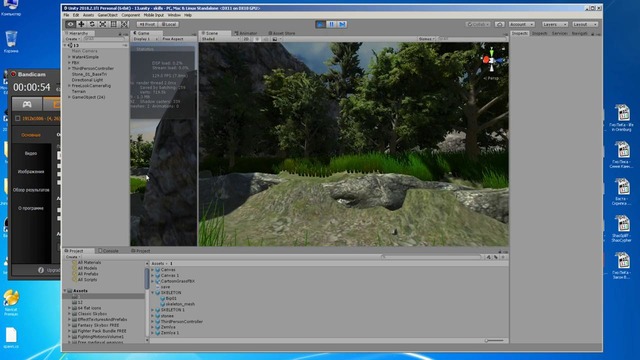Adjust project icon size slider
Screen dimensions: 640x360
pyautogui.click(x=493, y=340)
